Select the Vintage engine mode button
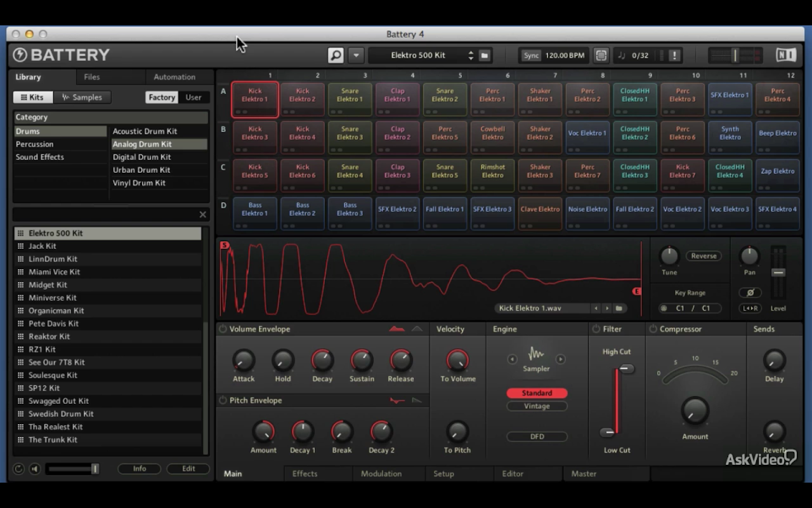This screenshot has width=812, height=508. 537,406
